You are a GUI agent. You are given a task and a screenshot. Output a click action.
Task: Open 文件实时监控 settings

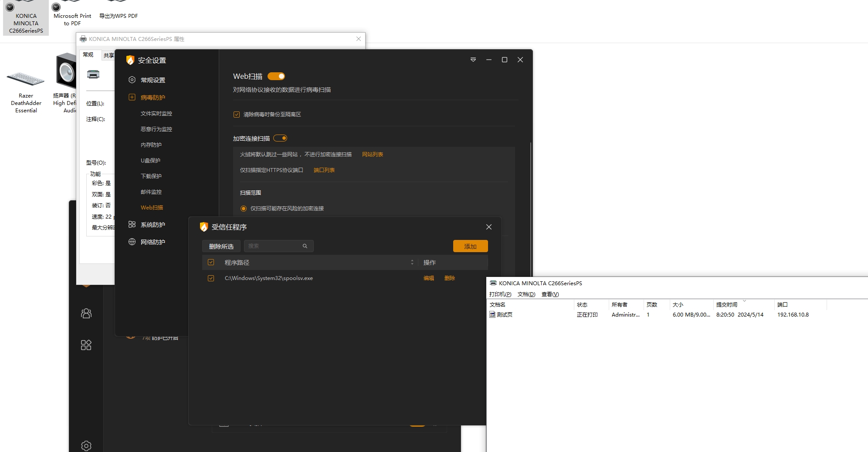click(x=156, y=114)
